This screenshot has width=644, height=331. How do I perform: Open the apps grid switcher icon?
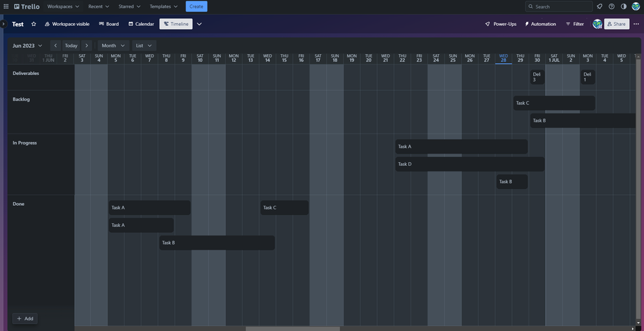[x=6, y=6]
